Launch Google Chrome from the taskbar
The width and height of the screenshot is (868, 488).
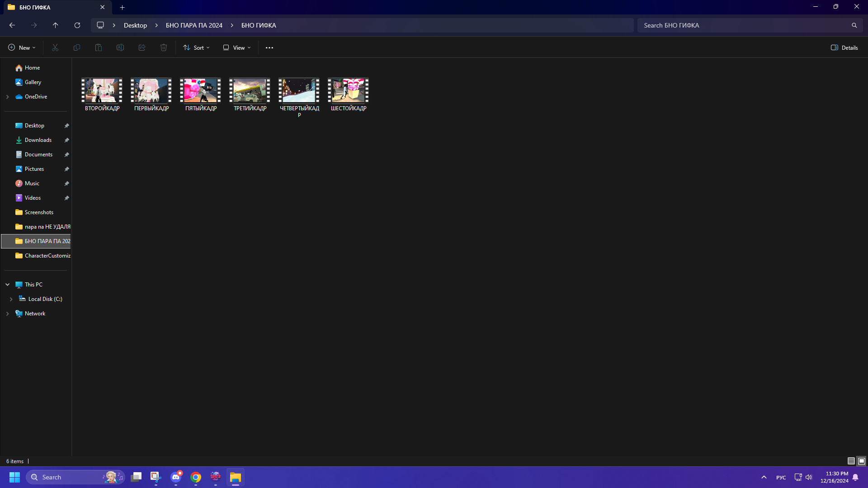pos(196,477)
